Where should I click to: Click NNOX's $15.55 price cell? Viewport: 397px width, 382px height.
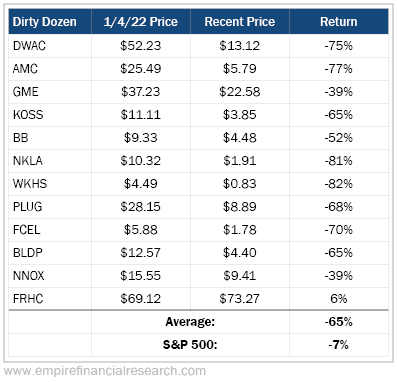(140, 276)
